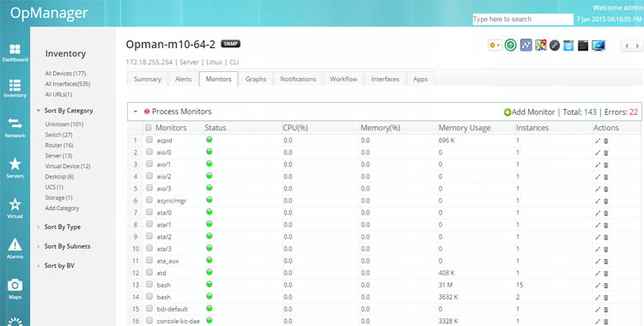This screenshot has height=326, width=644.
Task: Check the atd row checkbox
Action: (149, 272)
